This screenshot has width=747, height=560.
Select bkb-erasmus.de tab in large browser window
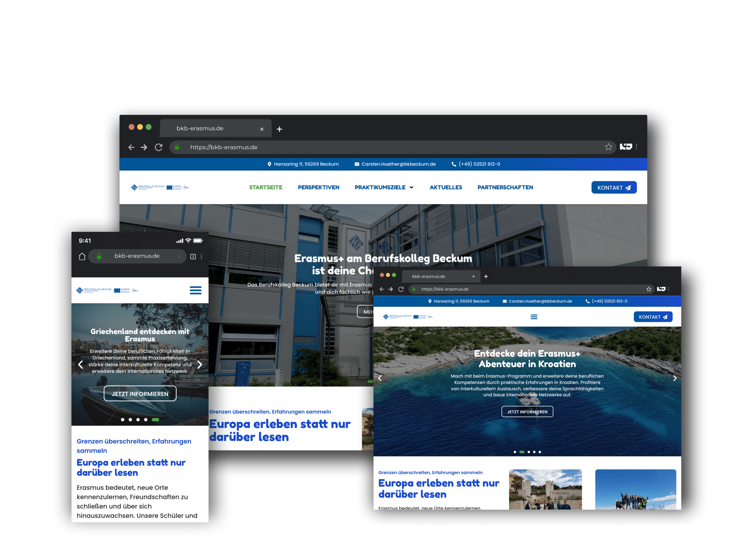[x=216, y=128]
